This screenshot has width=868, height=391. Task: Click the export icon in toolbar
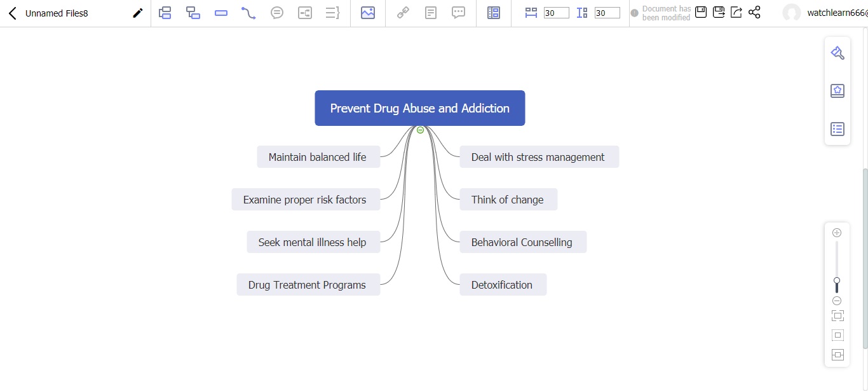[736, 13]
